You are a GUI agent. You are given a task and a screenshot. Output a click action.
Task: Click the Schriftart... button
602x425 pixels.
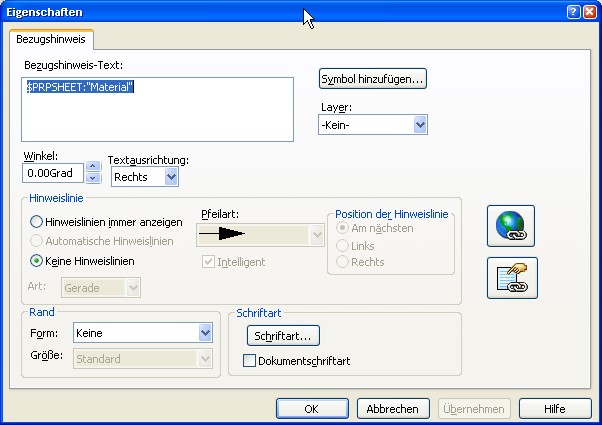[283, 336]
